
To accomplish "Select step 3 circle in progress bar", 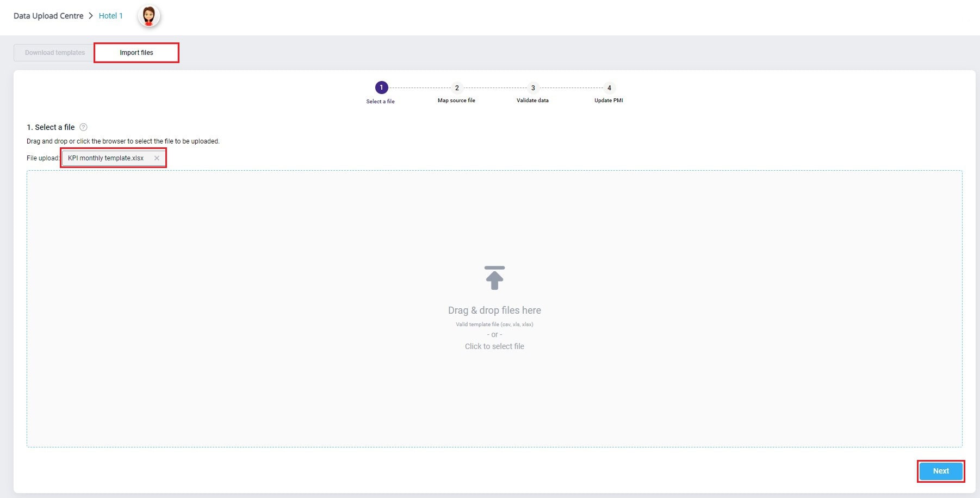I will 533,88.
